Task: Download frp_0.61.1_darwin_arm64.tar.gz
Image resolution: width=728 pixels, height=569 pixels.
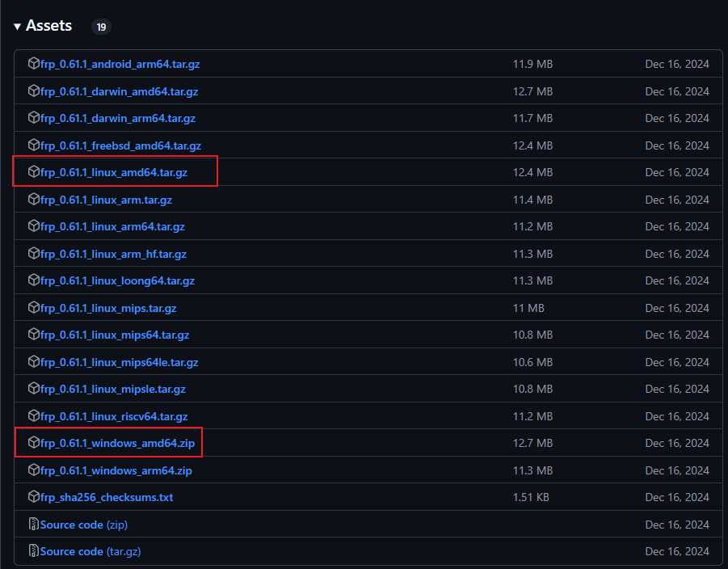Action: click(x=117, y=118)
